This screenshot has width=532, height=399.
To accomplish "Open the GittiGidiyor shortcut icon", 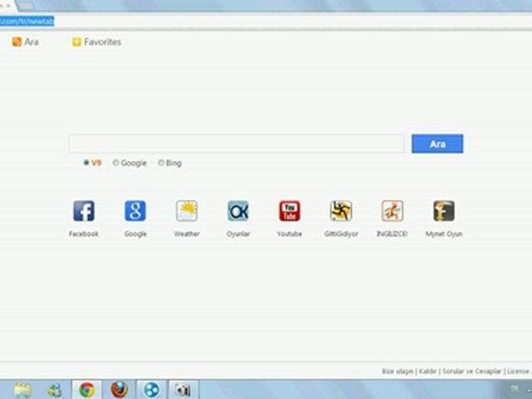I will click(x=341, y=211).
